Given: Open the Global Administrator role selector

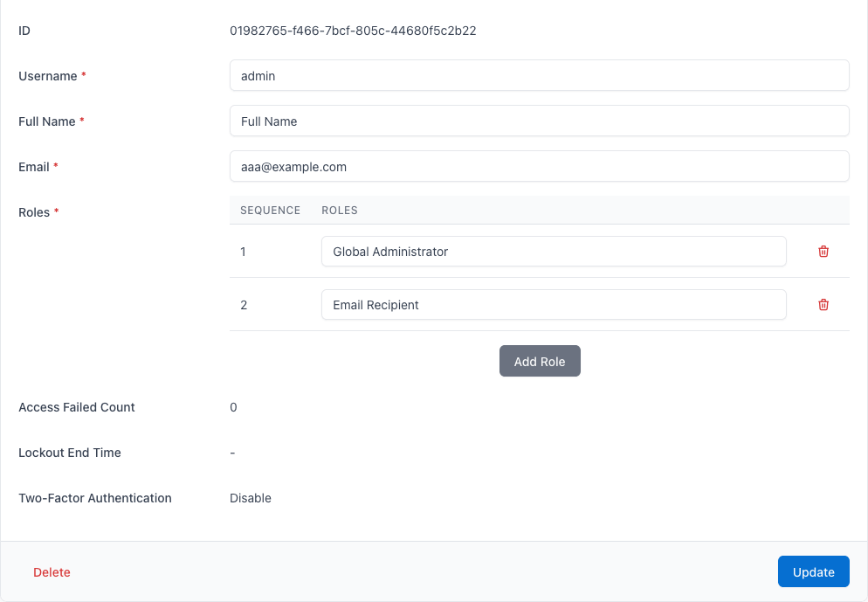Looking at the screenshot, I should tap(554, 251).
